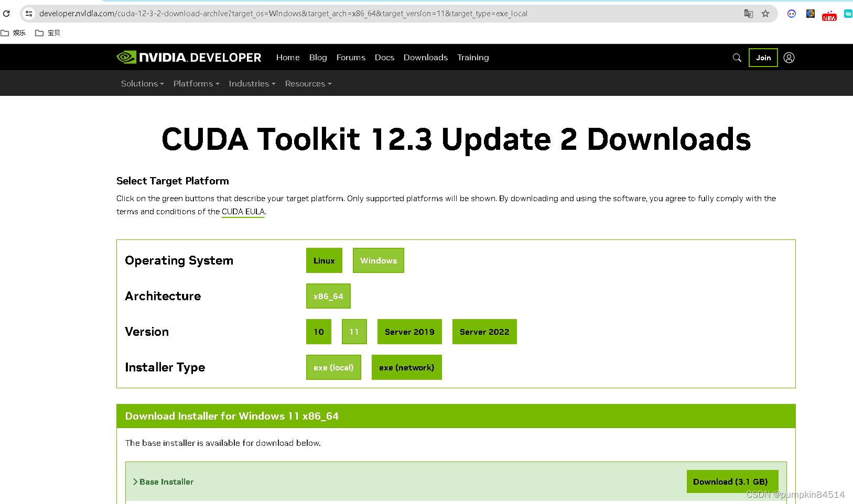Screen dimensions: 853x504
Task: Open site information icon in address bar
Action: [29, 14]
